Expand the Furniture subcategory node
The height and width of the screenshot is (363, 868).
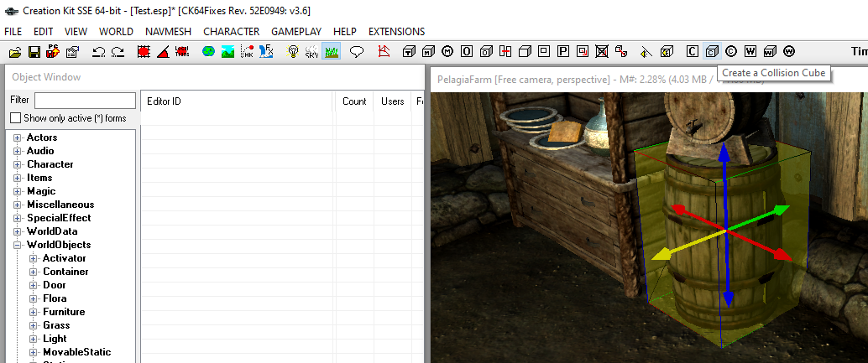point(34,312)
